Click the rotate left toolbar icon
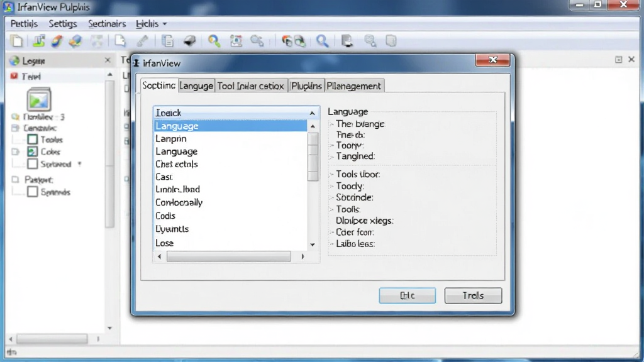644x362 pixels. (287, 41)
